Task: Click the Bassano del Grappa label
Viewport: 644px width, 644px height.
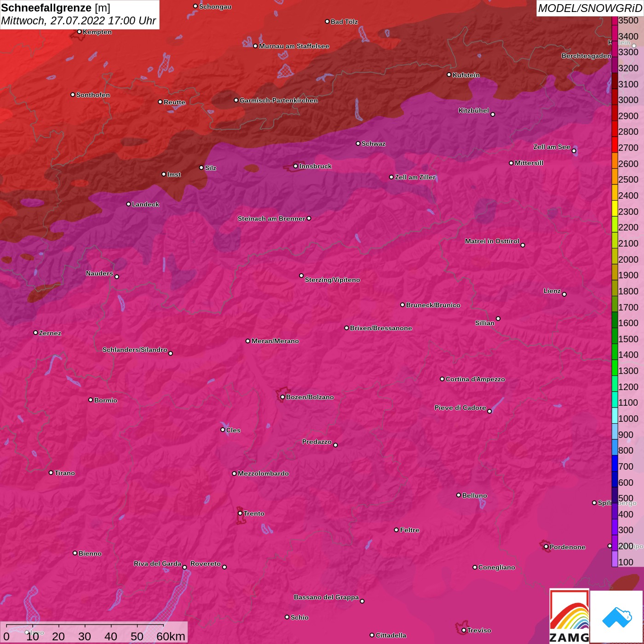Action: [327, 597]
